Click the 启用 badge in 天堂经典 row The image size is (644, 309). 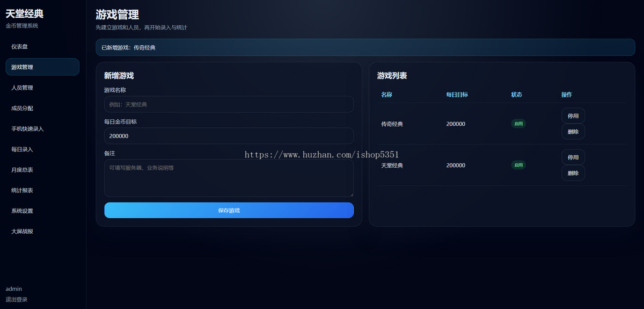518,165
